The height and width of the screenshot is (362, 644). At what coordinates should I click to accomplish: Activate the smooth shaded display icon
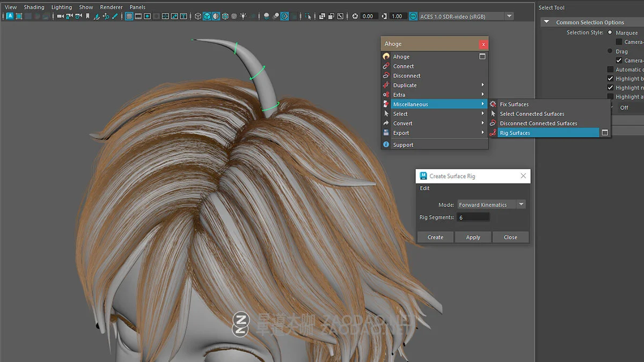pos(207,16)
